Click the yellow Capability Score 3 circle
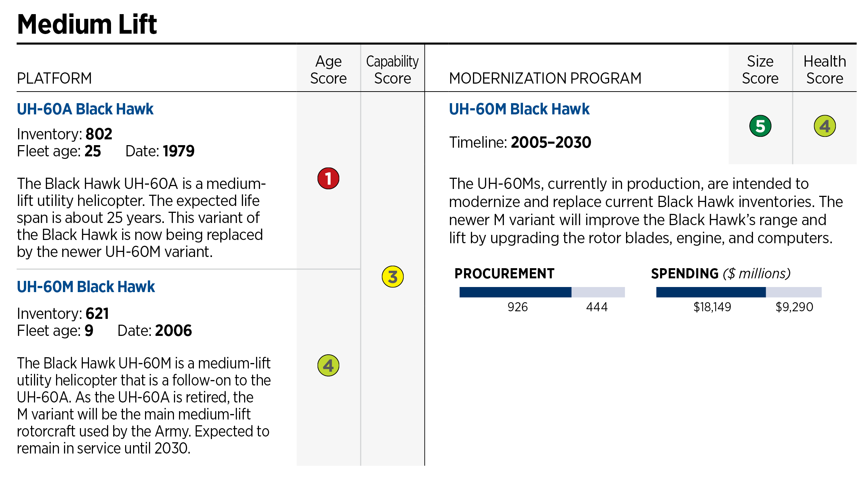 click(392, 277)
